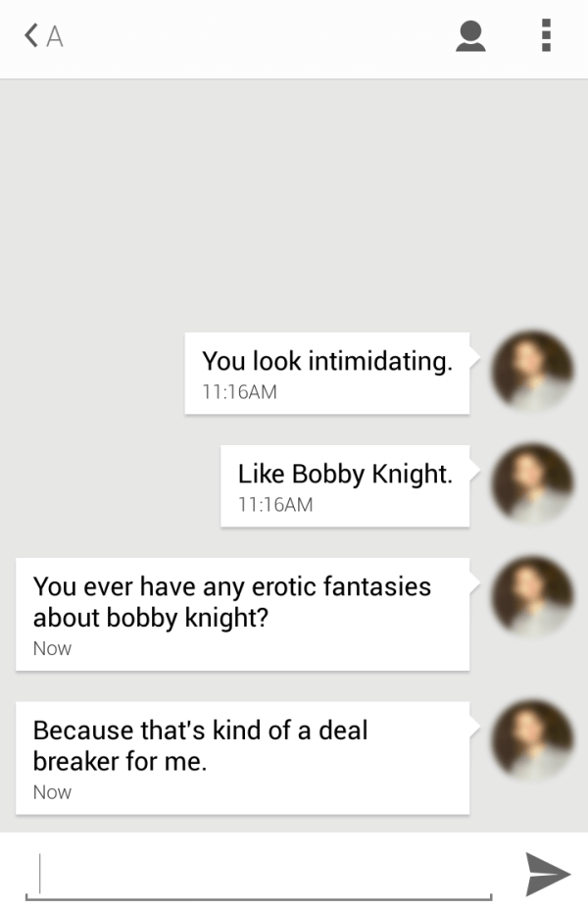Tap the avatar beside the deal breaker message
The image size is (588, 910).
530,742
